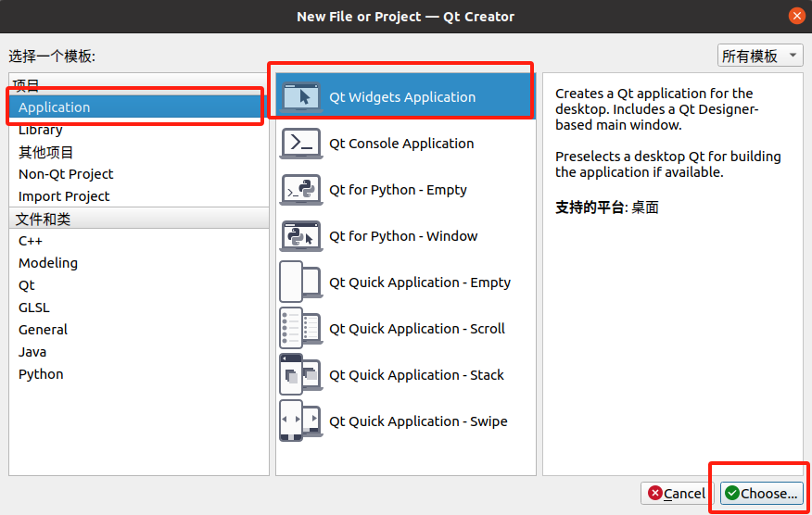Select Qt Quick Application - Stack label
This screenshot has width=812, height=515.
(416, 375)
